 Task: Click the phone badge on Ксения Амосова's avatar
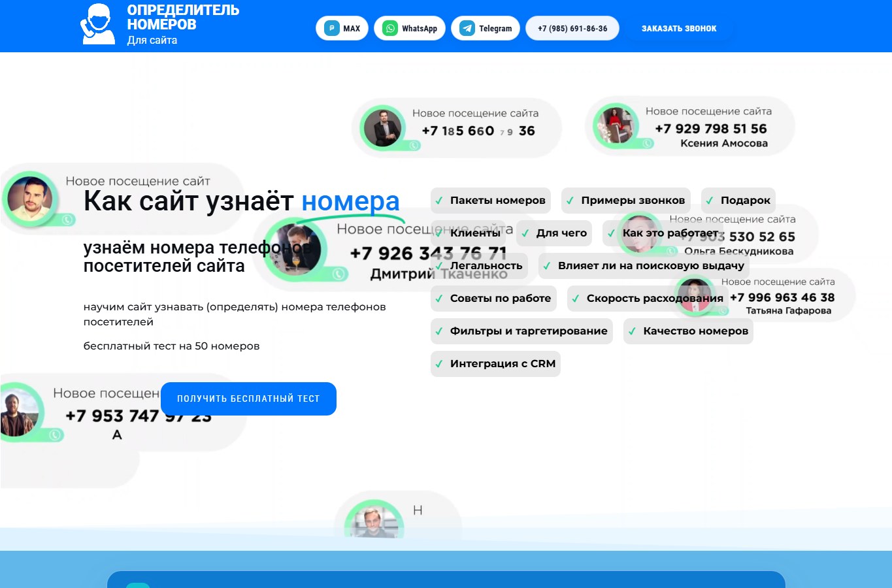(x=647, y=144)
